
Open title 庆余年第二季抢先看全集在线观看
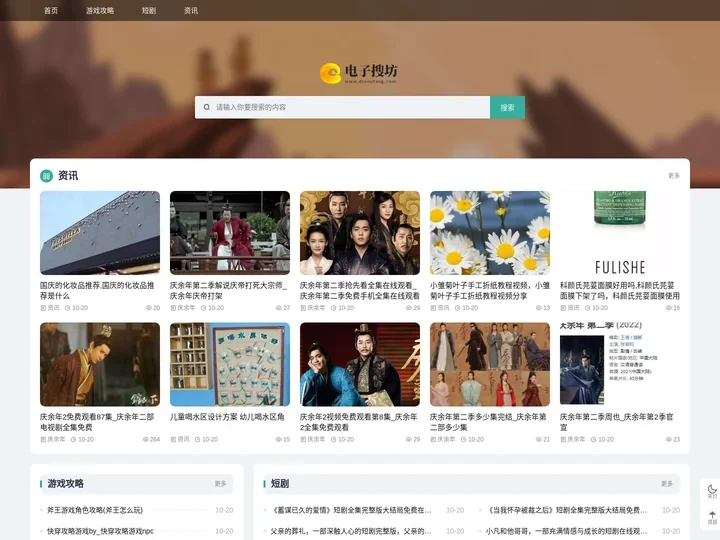(360, 290)
